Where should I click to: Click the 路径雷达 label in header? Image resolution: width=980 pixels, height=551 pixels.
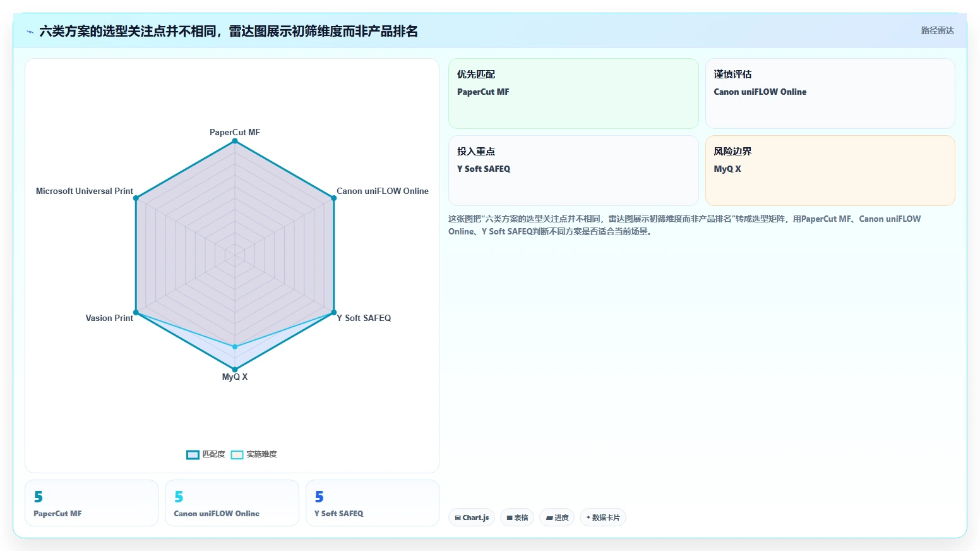[x=937, y=30]
